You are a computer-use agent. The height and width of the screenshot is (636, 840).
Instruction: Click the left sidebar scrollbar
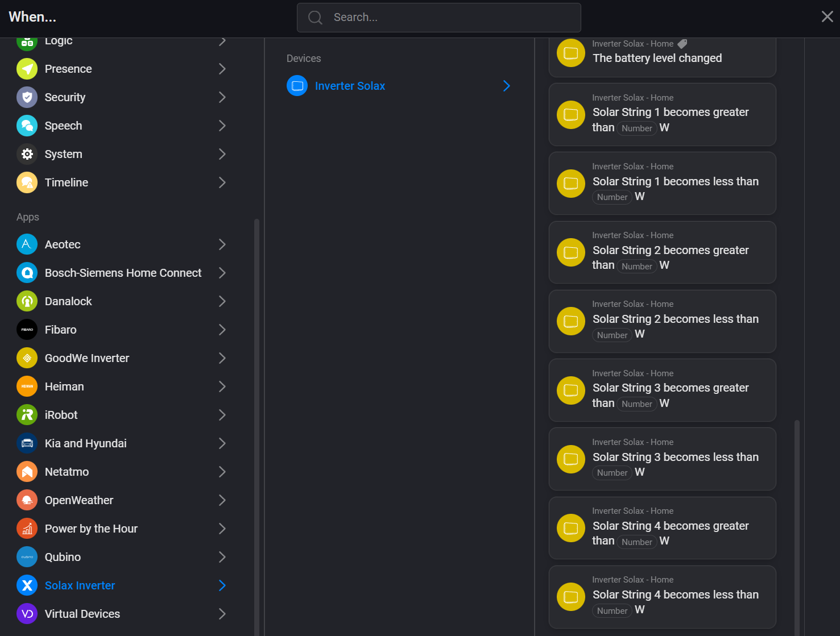pyautogui.click(x=256, y=426)
